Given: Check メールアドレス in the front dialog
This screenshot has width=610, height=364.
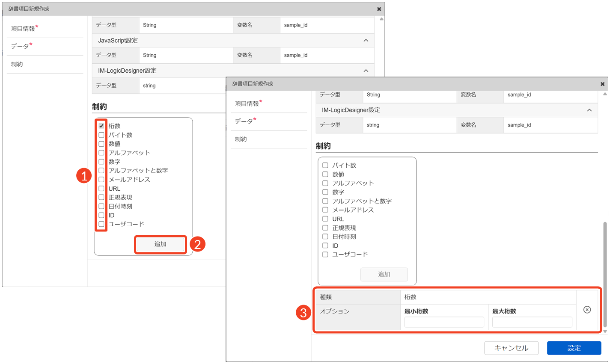Looking at the screenshot, I should point(325,210).
